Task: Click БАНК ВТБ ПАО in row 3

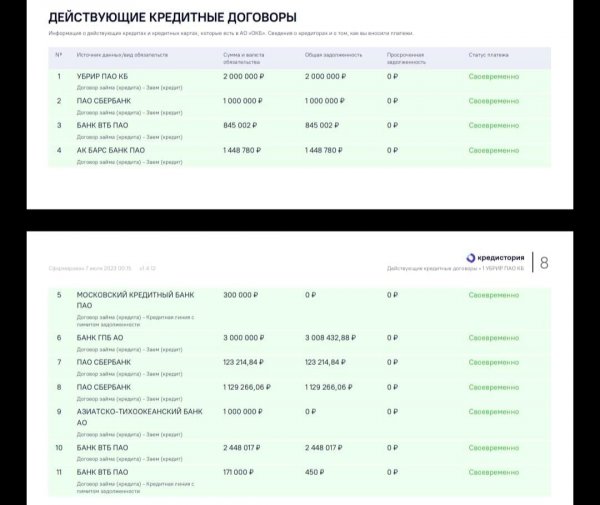Action: coord(102,125)
